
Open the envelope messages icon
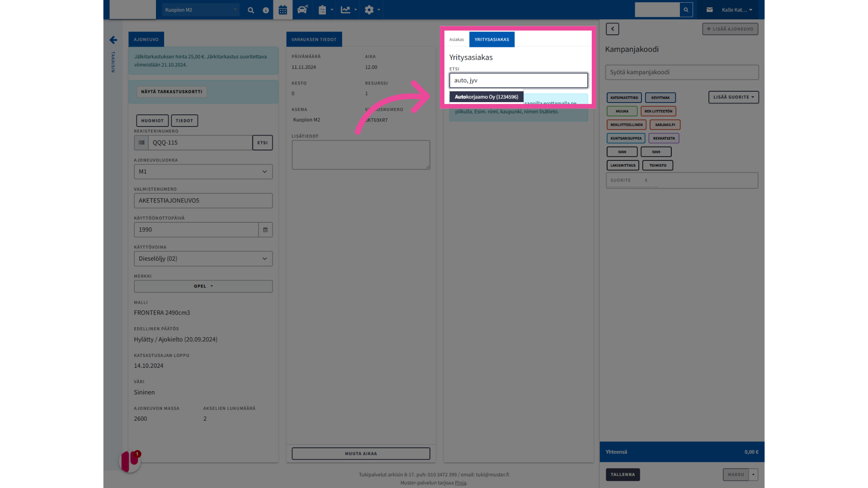[x=710, y=10]
